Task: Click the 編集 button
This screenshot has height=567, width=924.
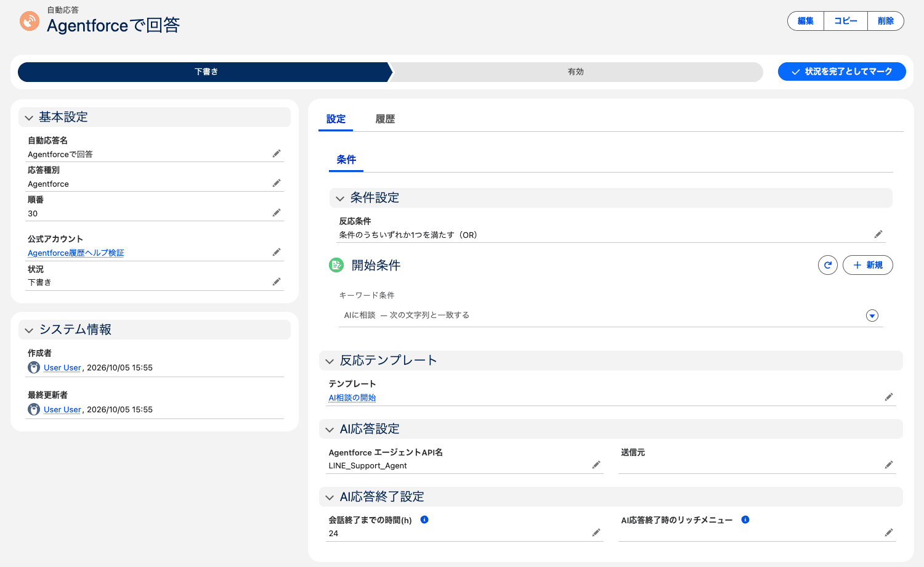Action: tap(806, 21)
